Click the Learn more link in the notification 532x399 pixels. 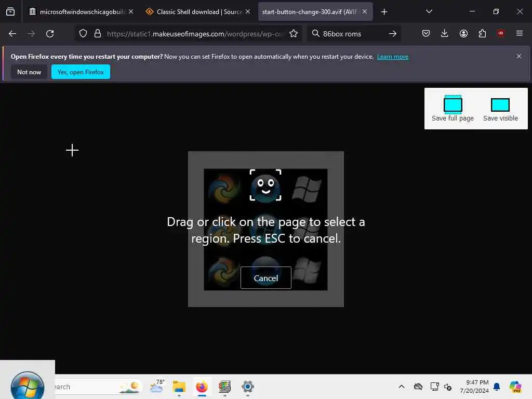pos(393,57)
